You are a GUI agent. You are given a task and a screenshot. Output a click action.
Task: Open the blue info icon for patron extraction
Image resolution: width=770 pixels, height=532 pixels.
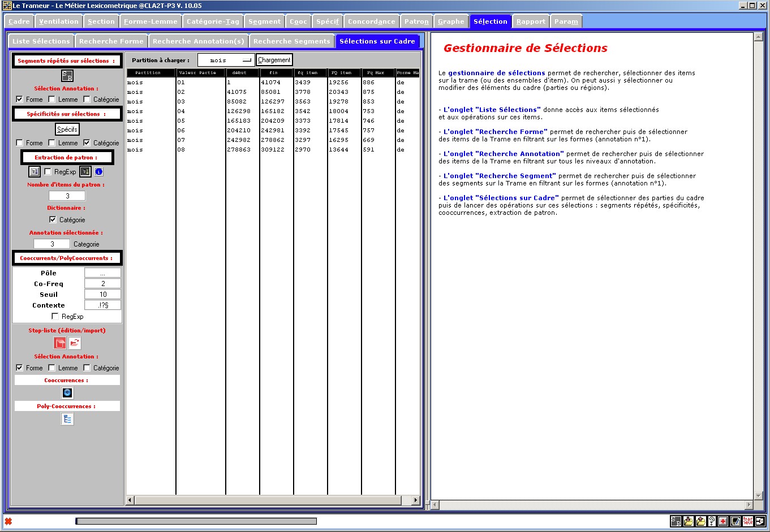(x=99, y=171)
